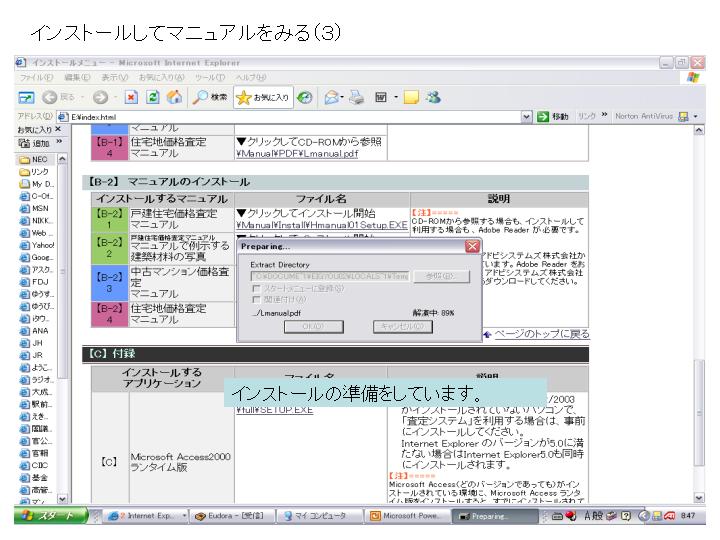Click the Edit page icon

pyautogui.click(x=381, y=97)
